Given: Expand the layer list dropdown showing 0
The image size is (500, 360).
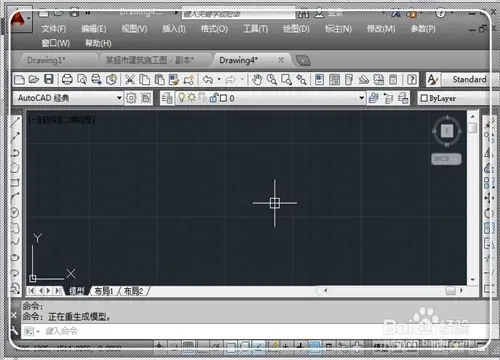Looking at the screenshot, I should [x=361, y=98].
